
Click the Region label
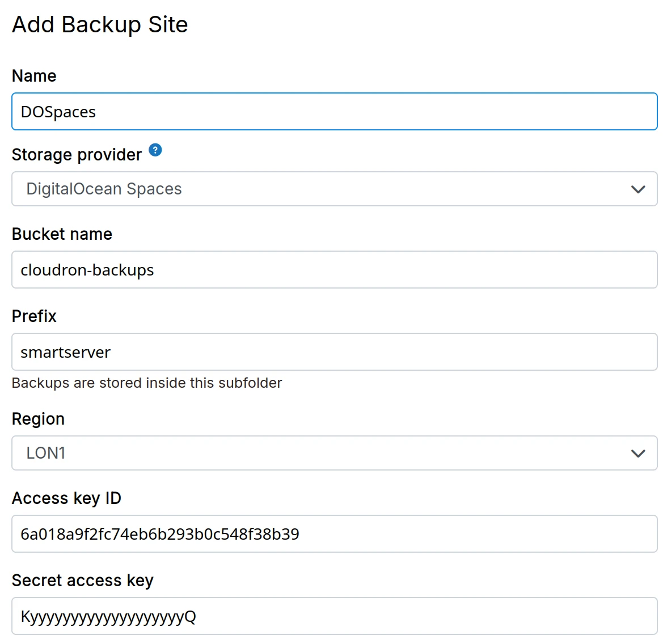pyautogui.click(x=38, y=420)
